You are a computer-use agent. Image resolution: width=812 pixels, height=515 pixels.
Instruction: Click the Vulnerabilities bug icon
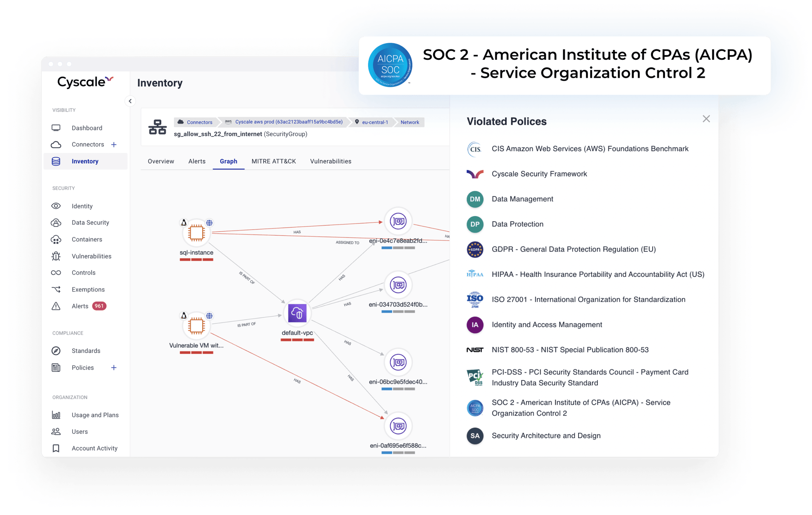click(x=56, y=256)
